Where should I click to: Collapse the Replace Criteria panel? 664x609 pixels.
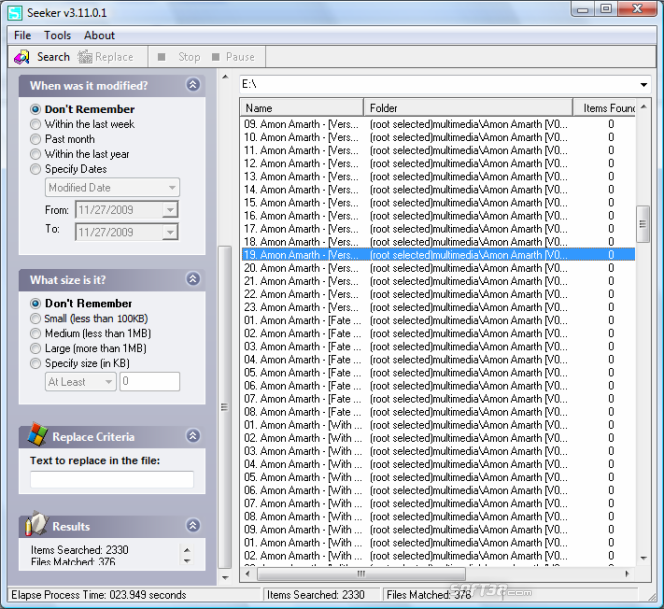pos(193,436)
